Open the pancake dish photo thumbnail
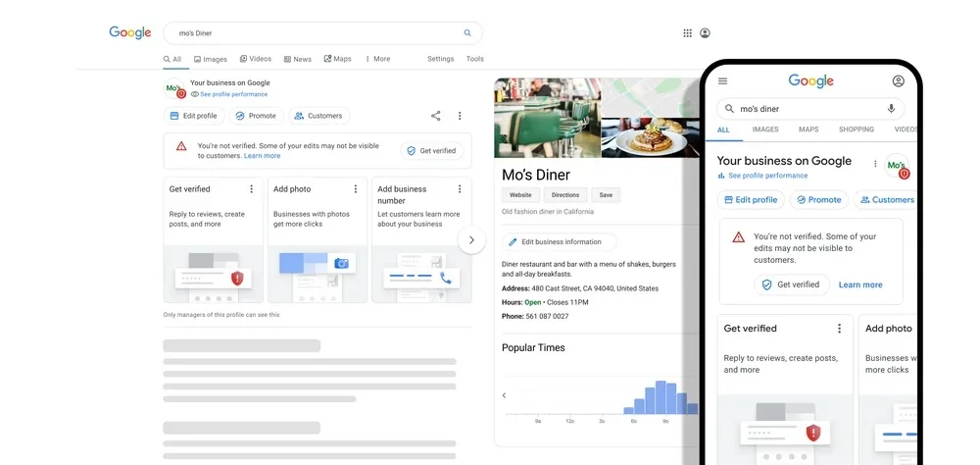Screen dimensions: 980x465 (650, 138)
